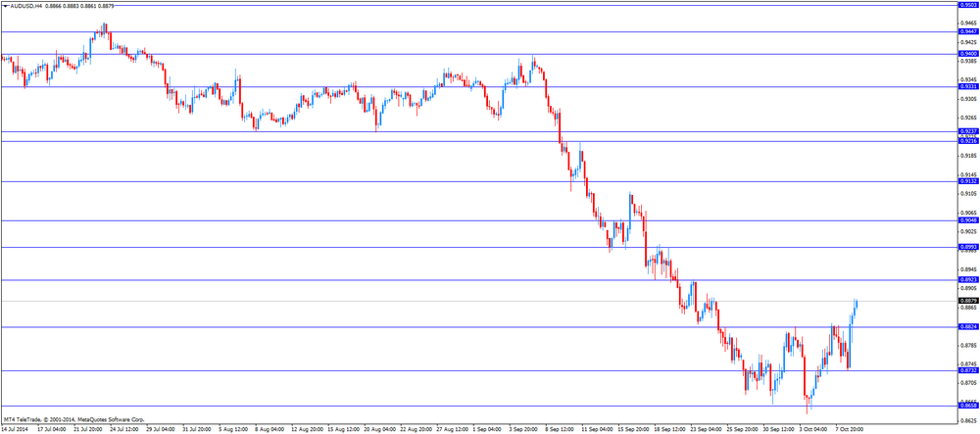Click the 27 Aug 12:00 time label
This screenshot has height=434, width=980.
click(451, 430)
